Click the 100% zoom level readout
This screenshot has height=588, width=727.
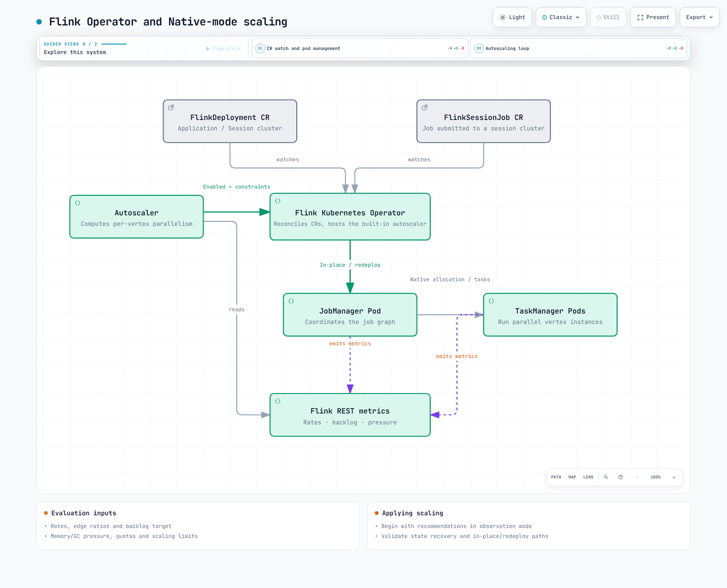656,477
